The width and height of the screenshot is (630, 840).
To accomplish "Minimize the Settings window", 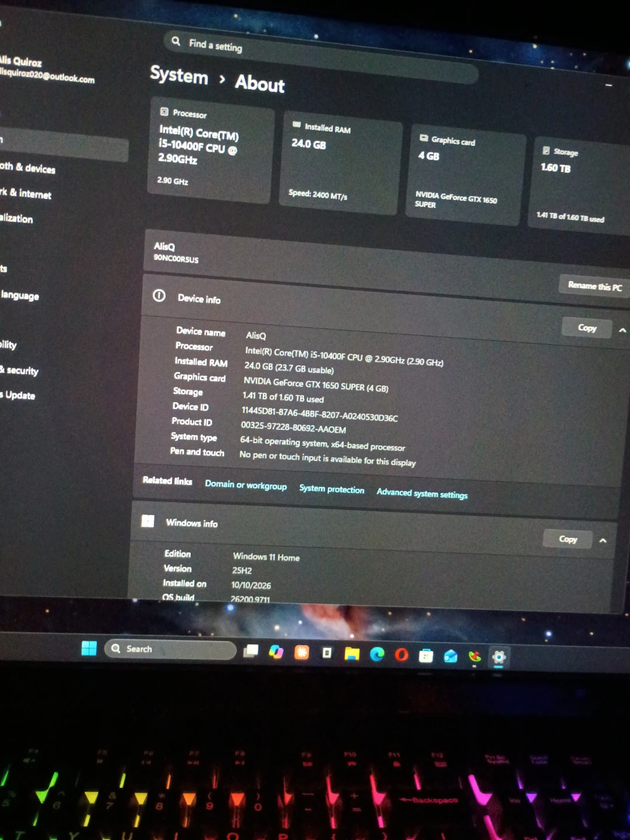I will pos(609,85).
